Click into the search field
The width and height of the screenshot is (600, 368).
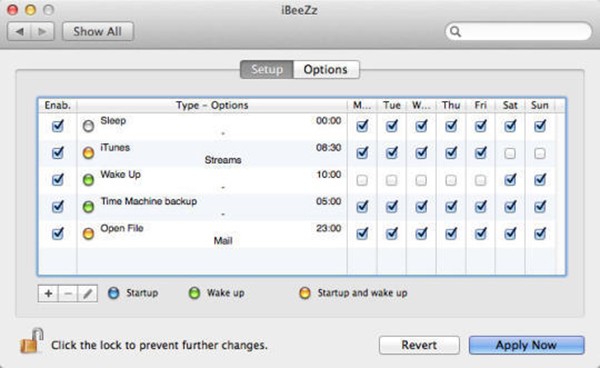[x=518, y=31]
